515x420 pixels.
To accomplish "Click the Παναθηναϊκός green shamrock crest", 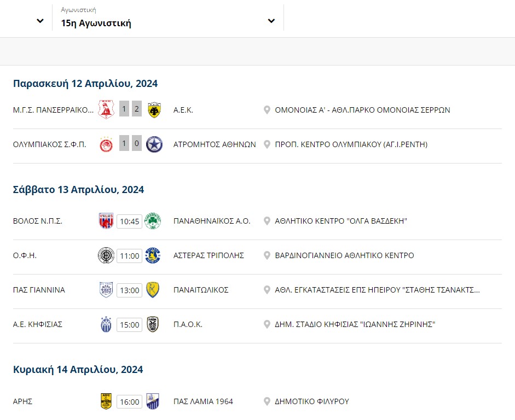I will 153,221.
